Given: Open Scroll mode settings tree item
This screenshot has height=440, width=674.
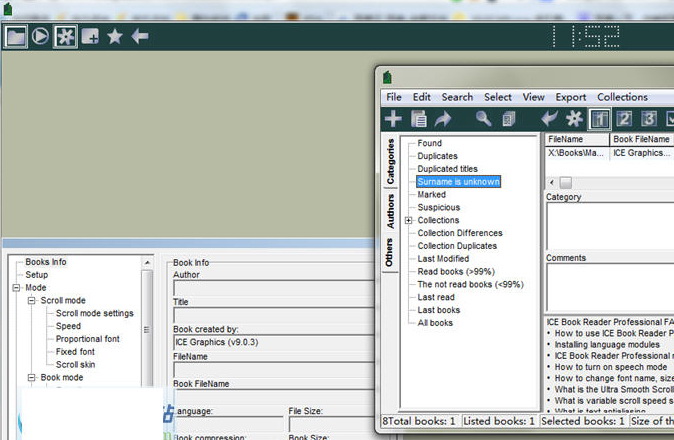Looking at the screenshot, I should point(95,314).
